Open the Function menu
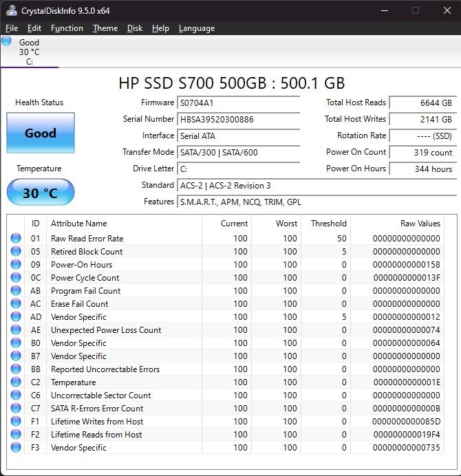461x476 pixels. click(67, 28)
